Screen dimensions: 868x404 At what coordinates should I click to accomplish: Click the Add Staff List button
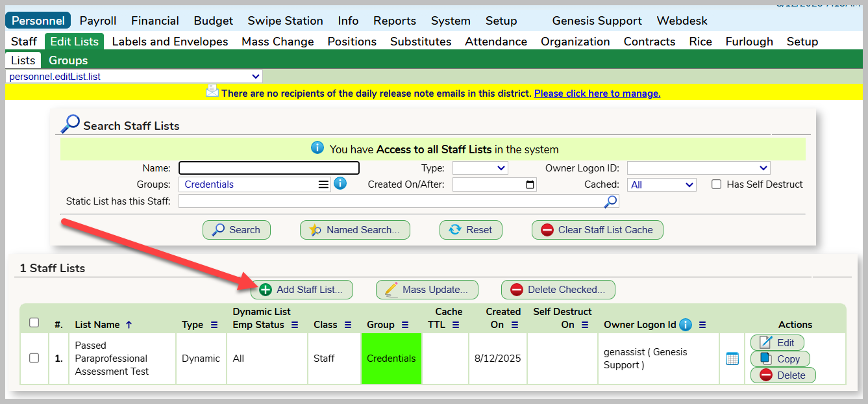302,290
